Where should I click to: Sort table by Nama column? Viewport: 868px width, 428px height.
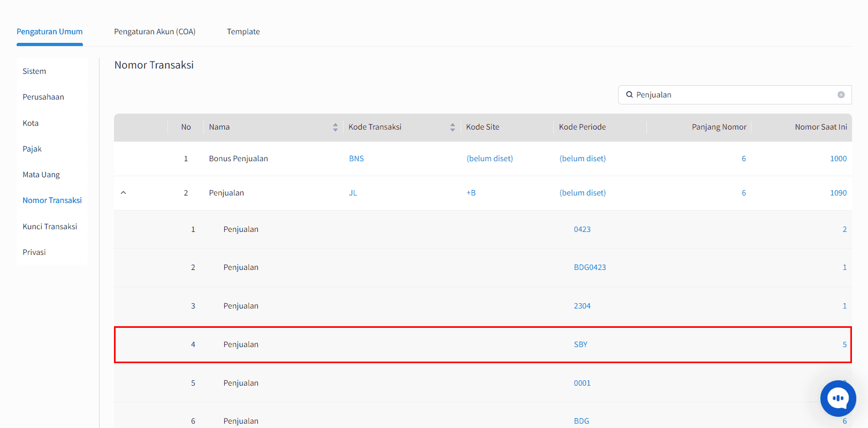(x=335, y=127)
